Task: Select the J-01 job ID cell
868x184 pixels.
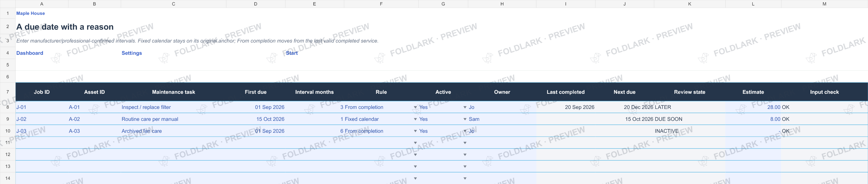Action: pyautogui.click(x=42, y=107)
